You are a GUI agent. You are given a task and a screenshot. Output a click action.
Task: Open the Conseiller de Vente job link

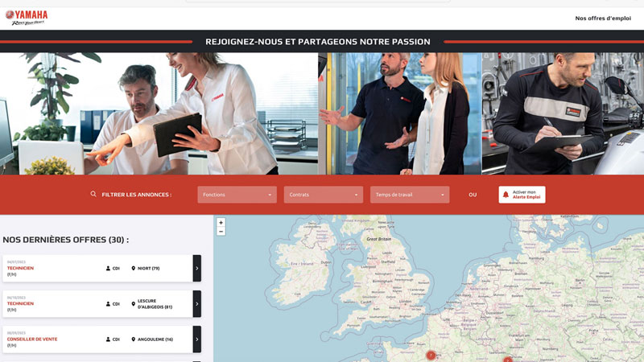32,339
